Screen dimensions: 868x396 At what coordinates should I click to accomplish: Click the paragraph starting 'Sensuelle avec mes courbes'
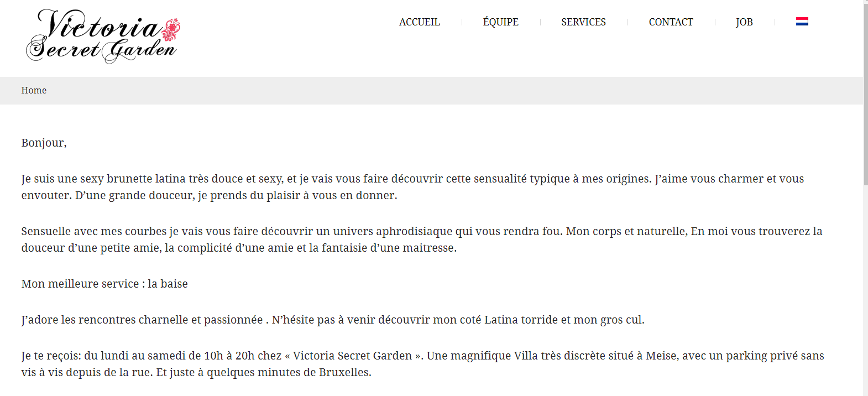click(x=422, y=239)
